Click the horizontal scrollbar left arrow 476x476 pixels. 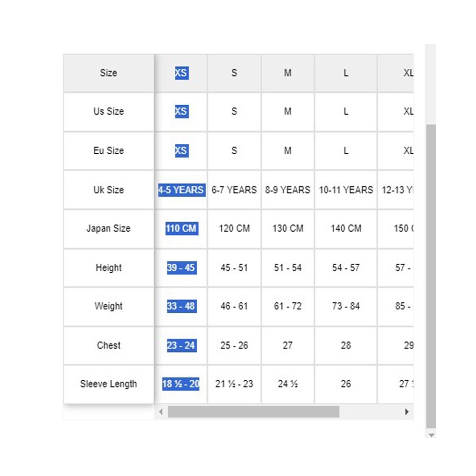tap(161, 412)
